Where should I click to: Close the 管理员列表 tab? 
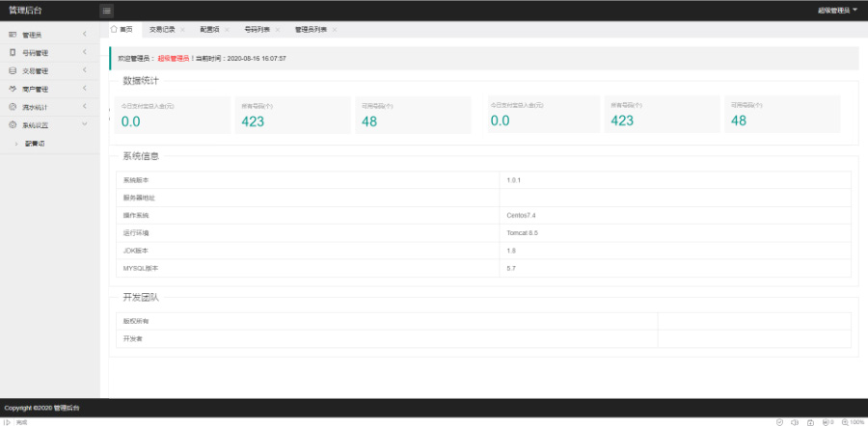click(334, 30)
